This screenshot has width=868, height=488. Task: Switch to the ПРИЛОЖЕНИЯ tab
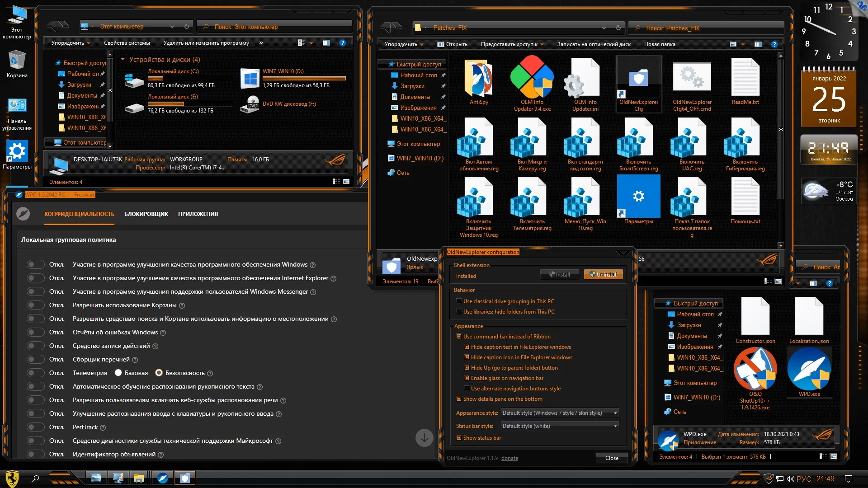click(198, 214)
